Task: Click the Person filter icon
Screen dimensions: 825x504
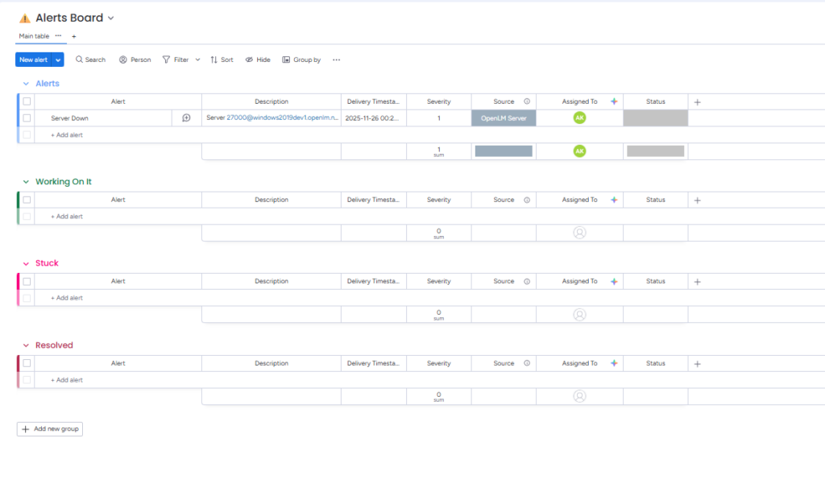Action: 135,60
